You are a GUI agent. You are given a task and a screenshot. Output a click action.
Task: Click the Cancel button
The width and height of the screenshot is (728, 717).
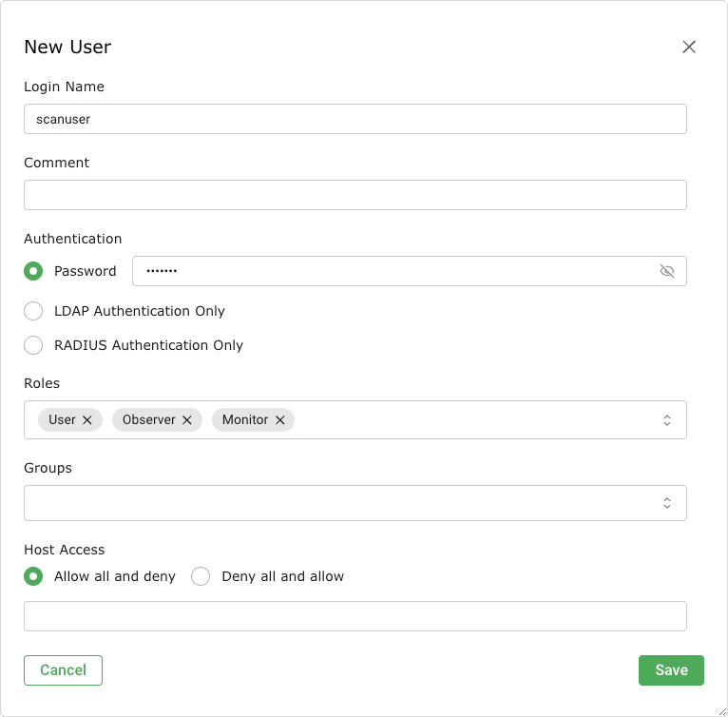click(x=63, y=670)
